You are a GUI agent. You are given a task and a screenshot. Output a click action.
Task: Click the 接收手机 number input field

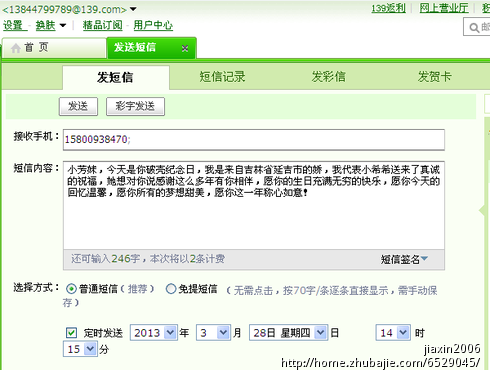click(254, 140)
